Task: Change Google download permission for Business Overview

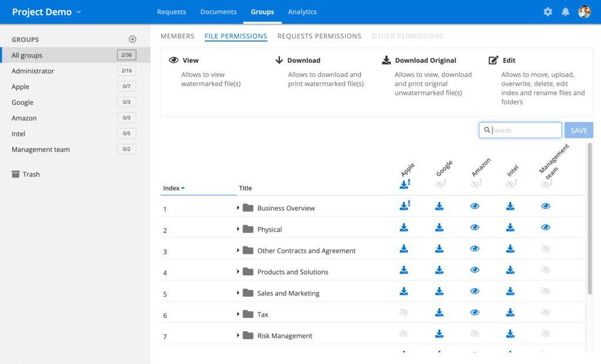Action: tap(439, 206)
